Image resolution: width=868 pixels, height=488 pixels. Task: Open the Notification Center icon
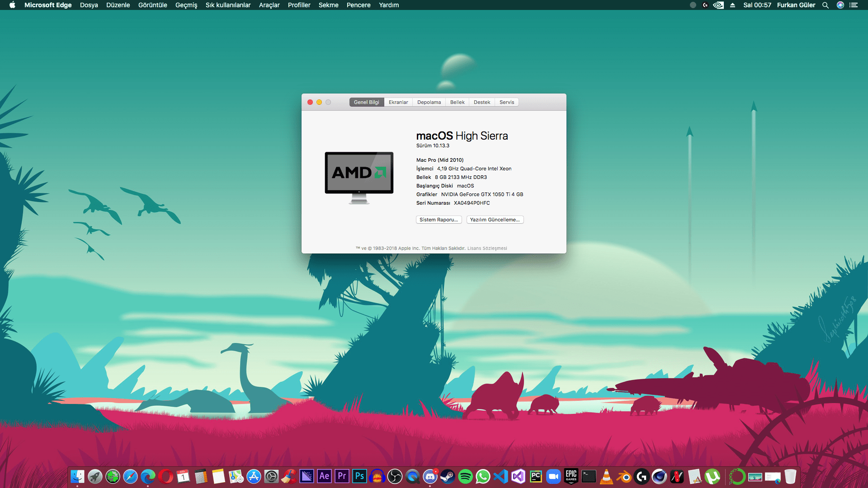[854, 5]
